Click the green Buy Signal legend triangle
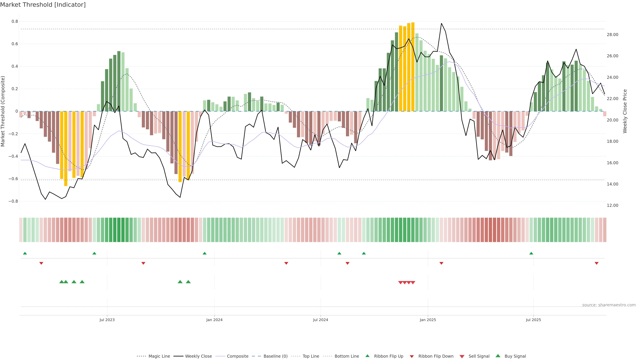644x362 pixels. click(x=498, y=356)
